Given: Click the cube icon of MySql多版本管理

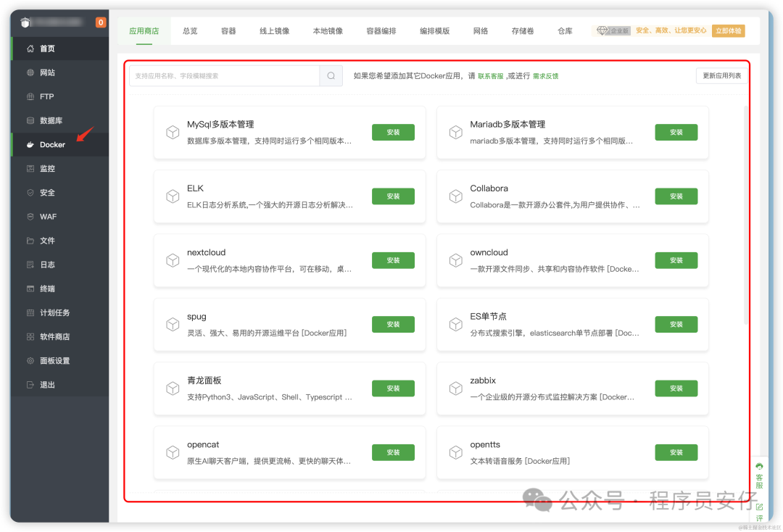Looking at the screenshot, I should tap(173, 132).
